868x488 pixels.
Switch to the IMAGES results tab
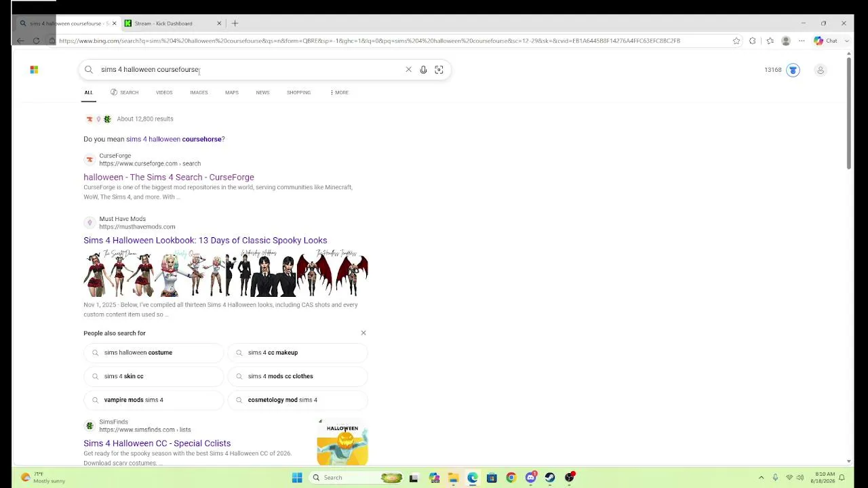199,92
